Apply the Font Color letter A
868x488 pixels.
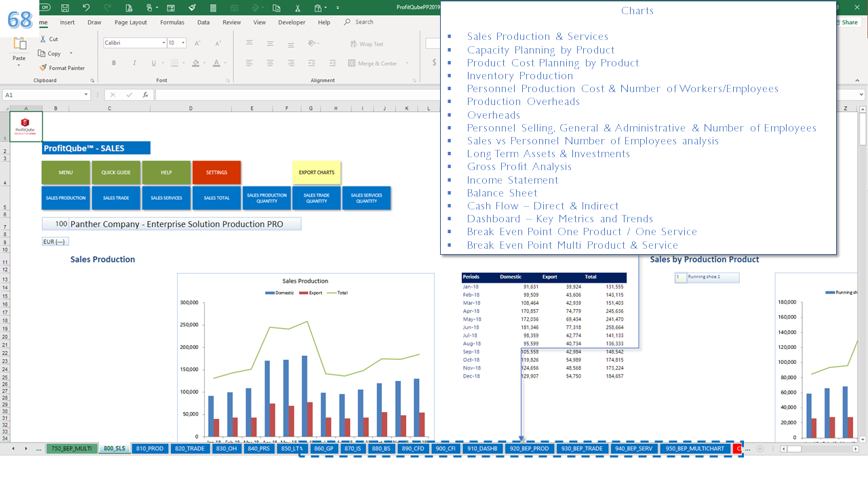216,63
